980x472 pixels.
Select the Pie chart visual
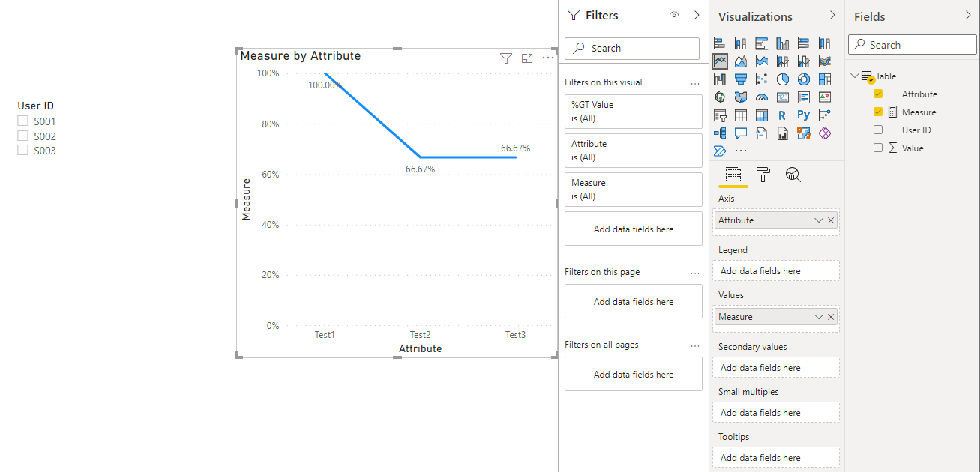click(783, 79)
